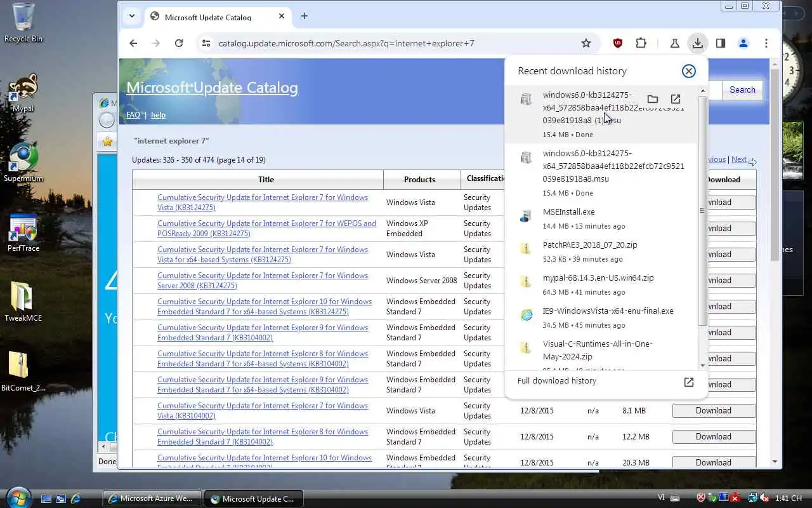The height and width of the screenshot is (508, 812).
Task: Select mypal-68.14.3.en-US.win64.zip download entry
Action: pyautogui.click(x=601, y=284)
